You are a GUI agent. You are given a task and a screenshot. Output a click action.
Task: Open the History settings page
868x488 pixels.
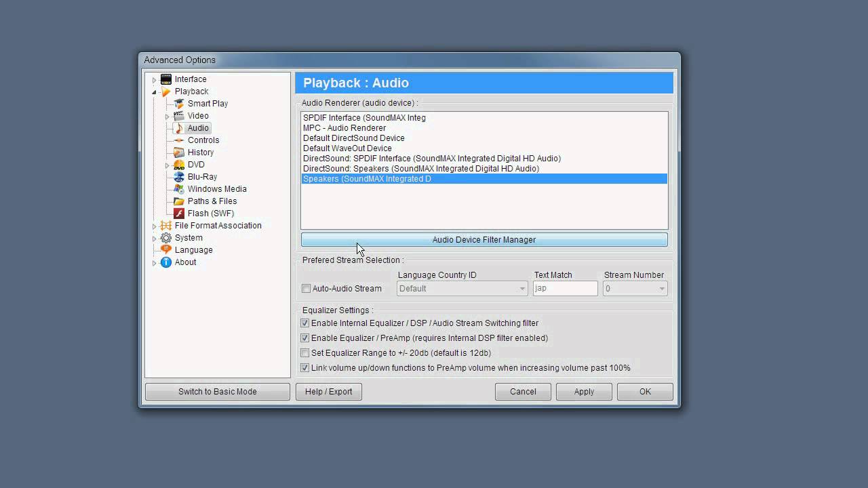point(201,152)
